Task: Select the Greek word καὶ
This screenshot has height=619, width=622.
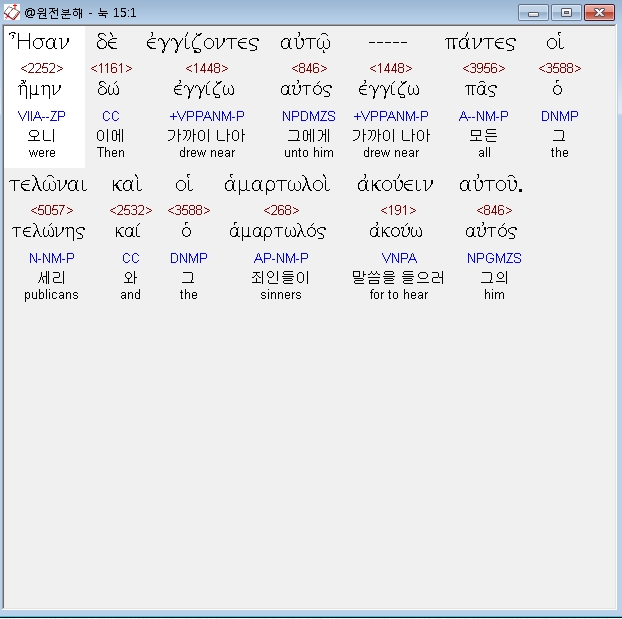Action: 127,185
